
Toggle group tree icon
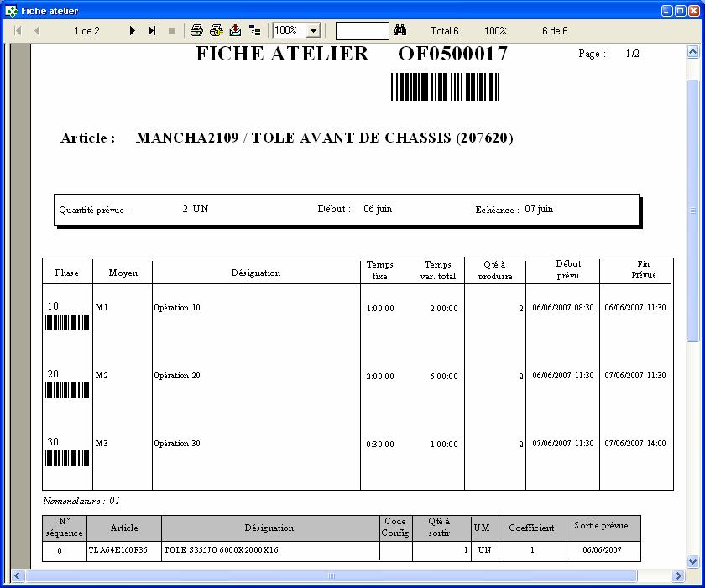255,30
